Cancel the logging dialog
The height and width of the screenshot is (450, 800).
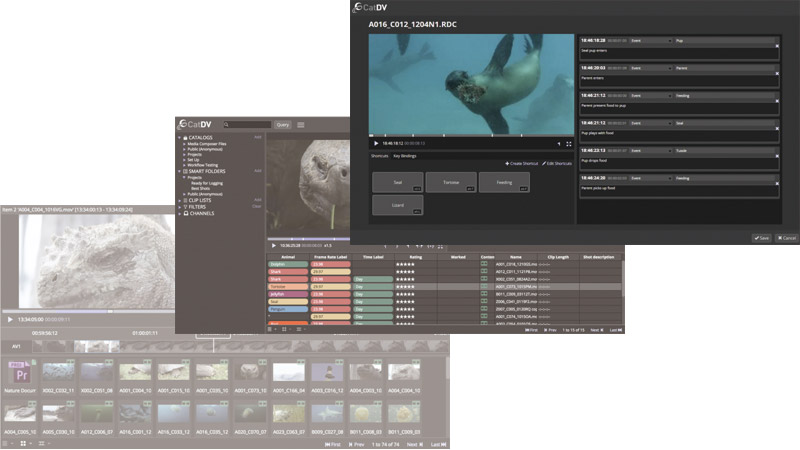(787, 238)
